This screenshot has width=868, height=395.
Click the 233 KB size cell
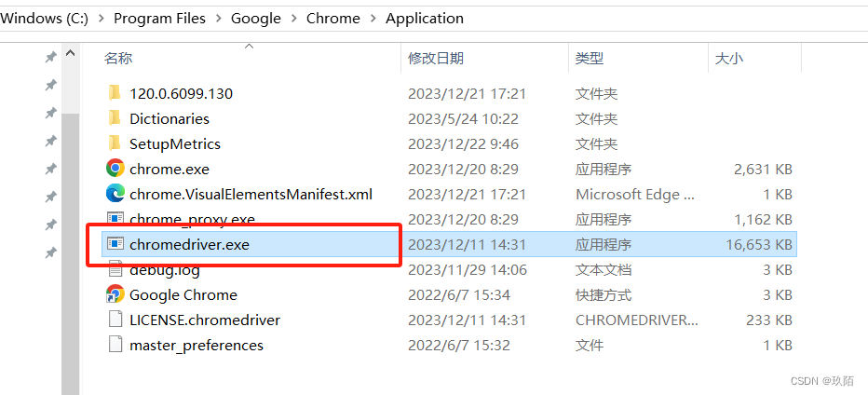[x=769, y=320]
